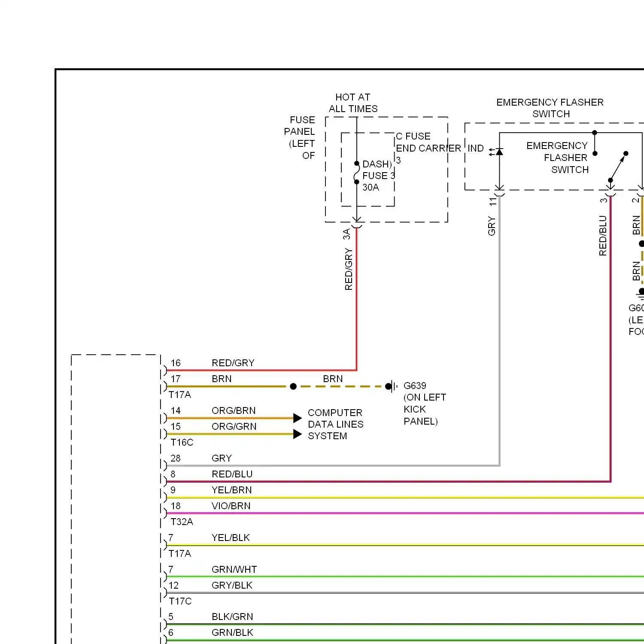Select the VIO/BRN wire label

pyautogui.click(x=231, y=506)
